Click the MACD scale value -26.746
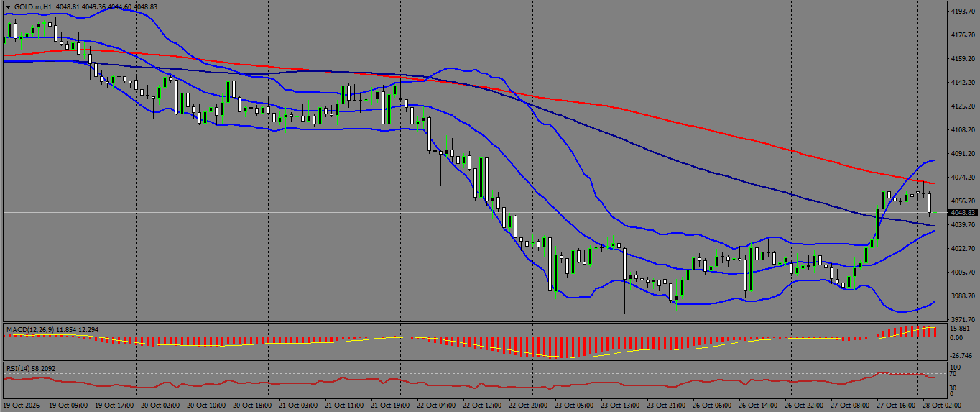Image resolution: width=980 pixels, height=412 pixels. (x=961, y=355)
